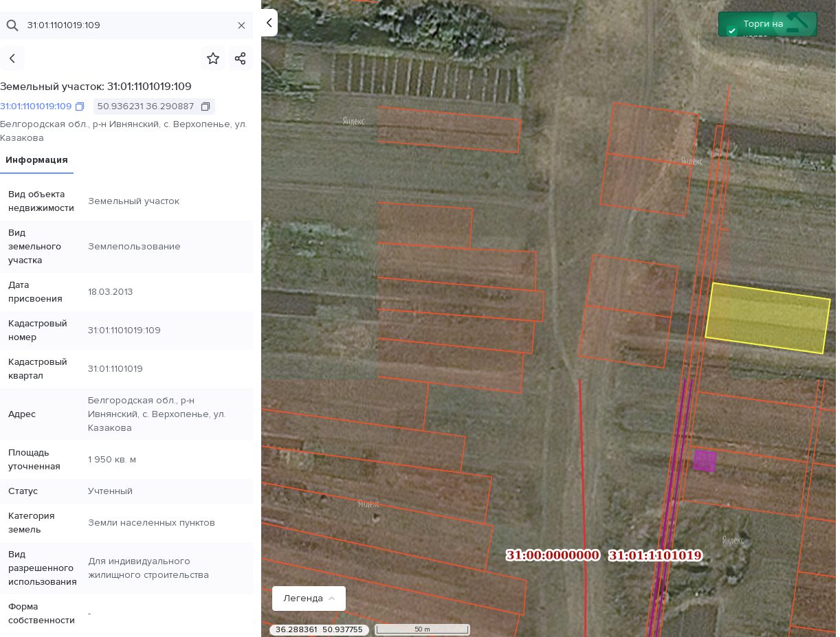Viewport: 840px width, 637px height.
Task: Expand the Легенда panel
Action: point(309,599)
